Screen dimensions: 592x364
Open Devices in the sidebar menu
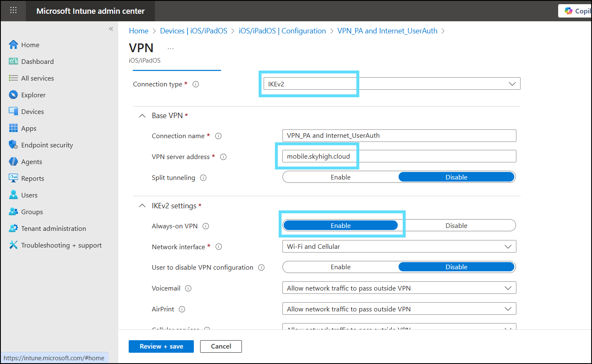click(x=32, y=111)
